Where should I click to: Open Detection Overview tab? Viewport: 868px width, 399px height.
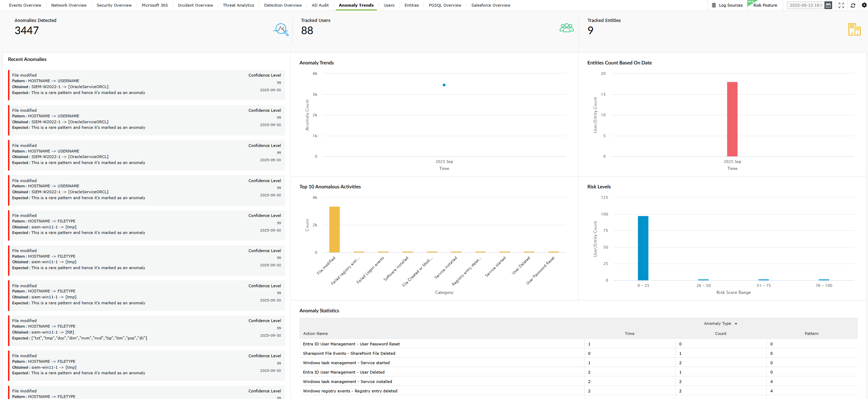point(283,5)
